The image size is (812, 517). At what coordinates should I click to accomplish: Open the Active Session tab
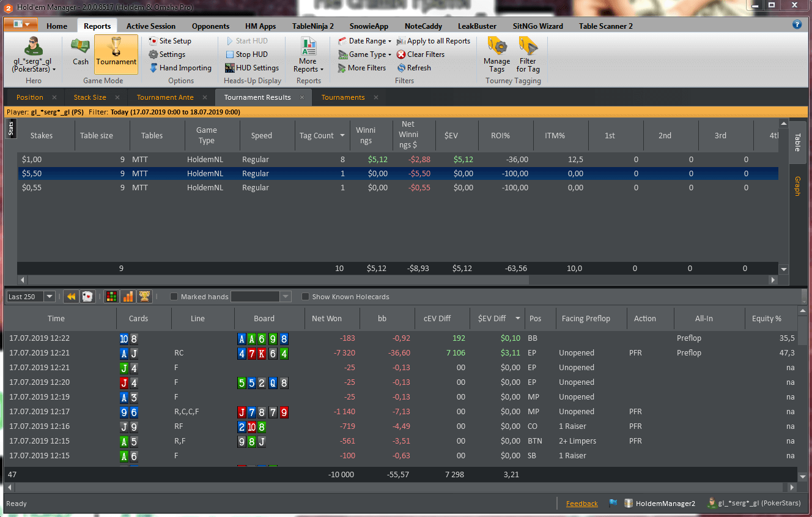coord(151,26)
